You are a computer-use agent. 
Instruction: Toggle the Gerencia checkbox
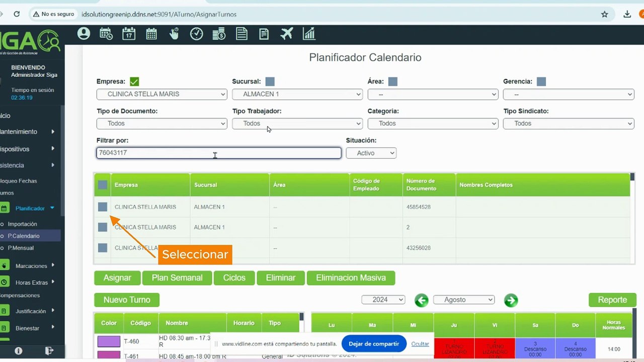pos(541,81)
